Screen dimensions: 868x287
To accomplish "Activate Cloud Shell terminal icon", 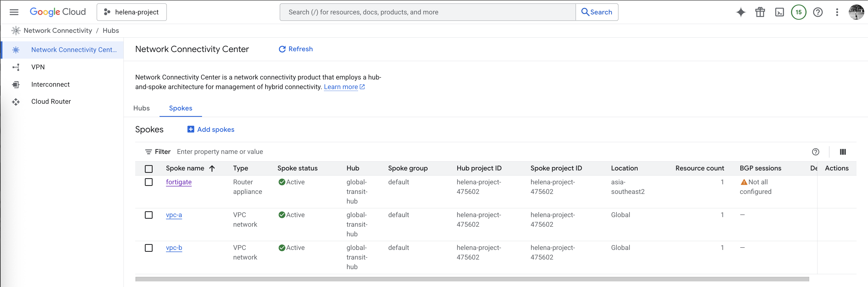I will (x=779, y=13).
